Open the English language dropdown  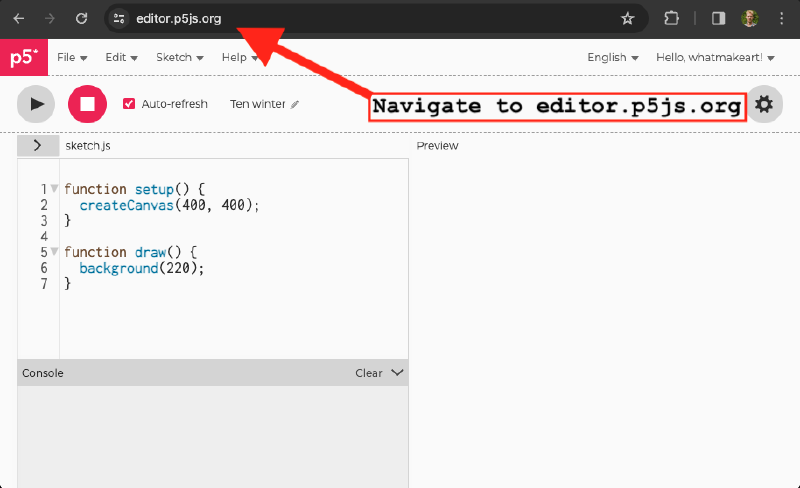pos(613,57)
